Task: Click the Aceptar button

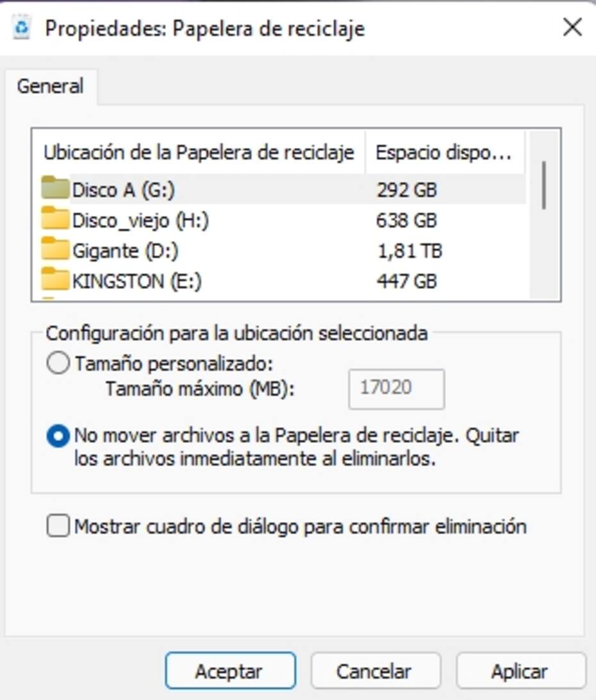Action: pyautogui.click(x=230, y=671)
